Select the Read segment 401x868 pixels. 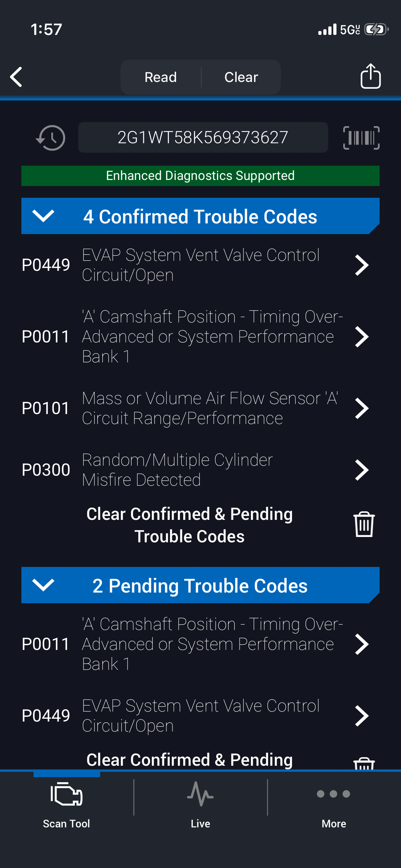point(161,77)
